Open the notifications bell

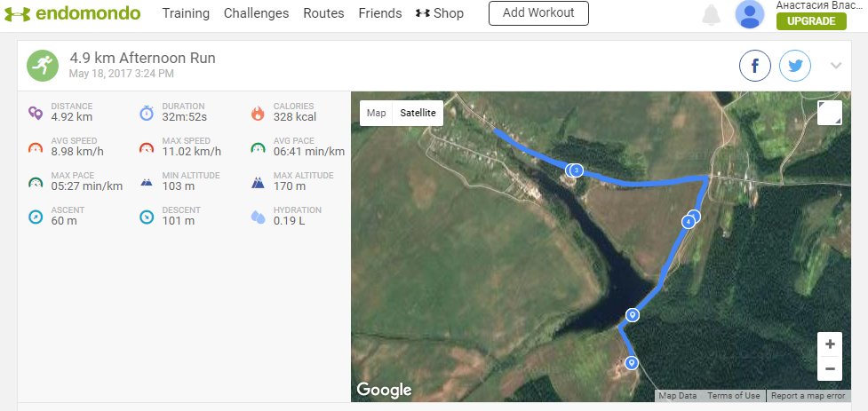pyautogui.click(x=711, y=14)
